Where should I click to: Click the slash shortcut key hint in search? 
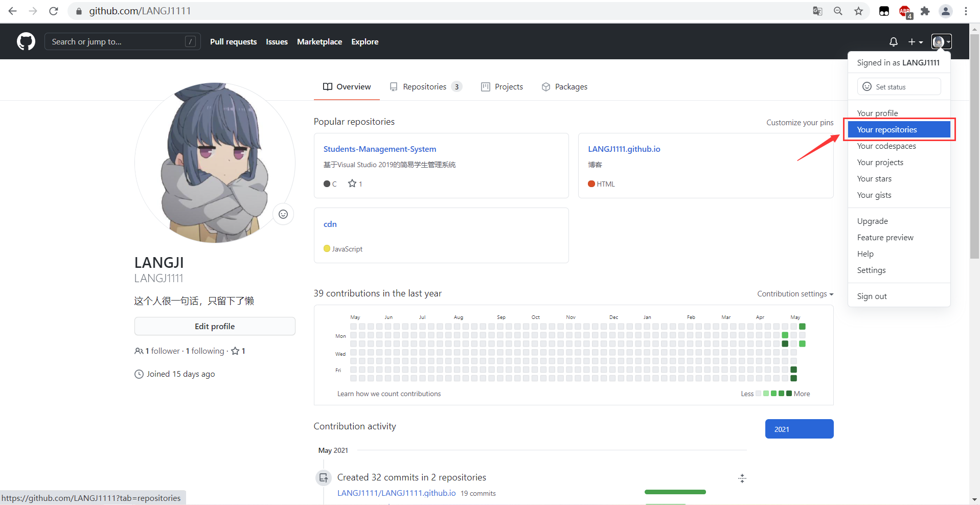(190, 41)
